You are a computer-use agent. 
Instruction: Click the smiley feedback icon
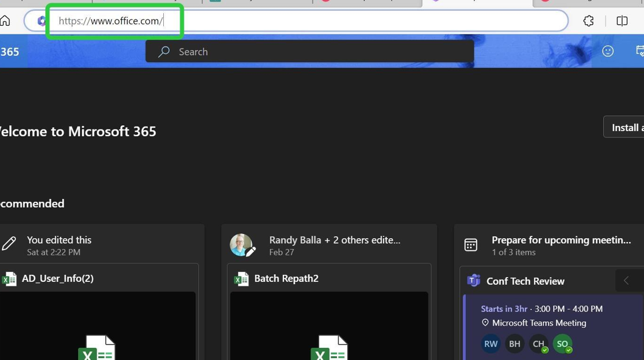(608, 51)
